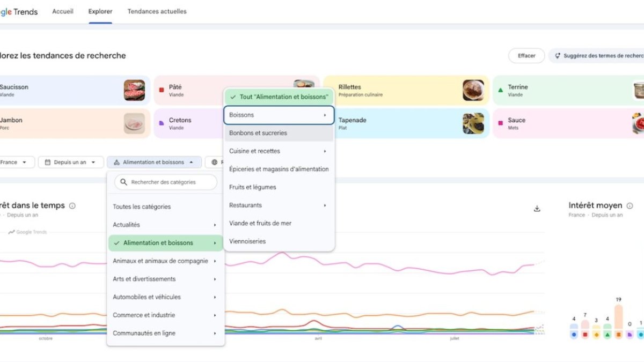644x362 pixels.
Task: Click the Tapenade term card
Action: click(x=406, y=123)
